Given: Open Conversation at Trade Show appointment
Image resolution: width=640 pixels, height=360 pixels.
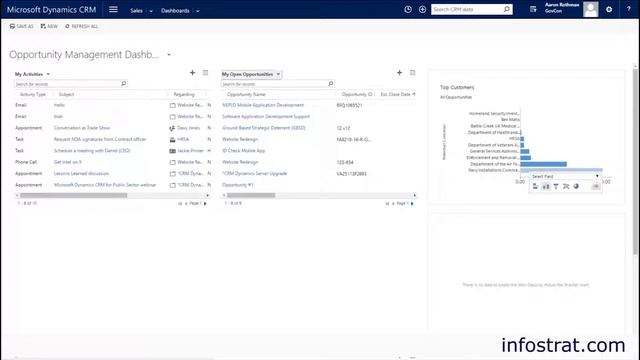Looking at the screenshot, I should click(82, 128).
